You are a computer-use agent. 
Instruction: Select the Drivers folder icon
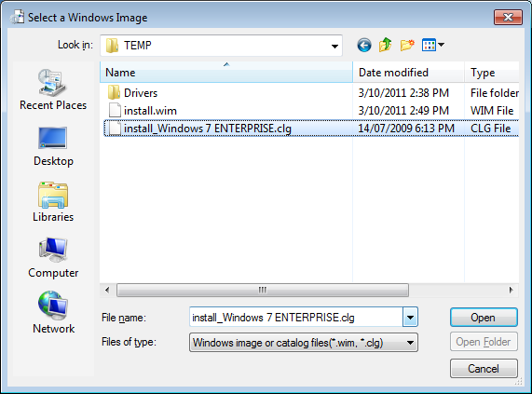(114, 92)
